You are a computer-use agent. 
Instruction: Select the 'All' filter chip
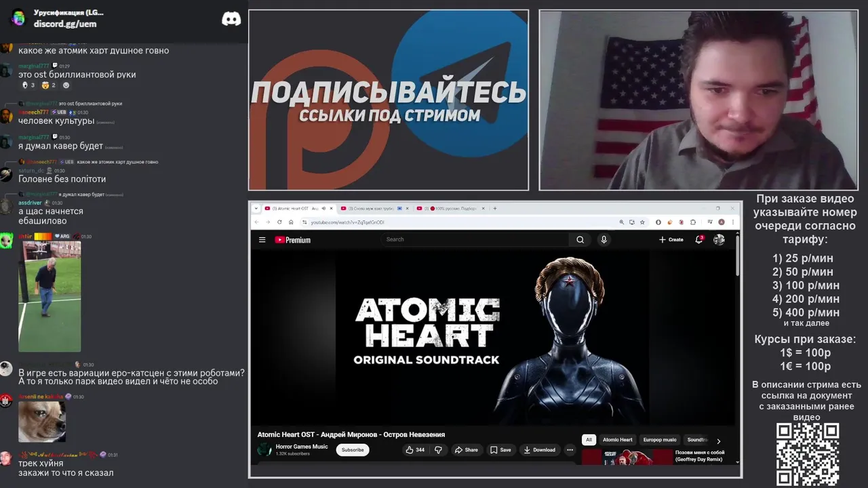click(x=589, y=440)
